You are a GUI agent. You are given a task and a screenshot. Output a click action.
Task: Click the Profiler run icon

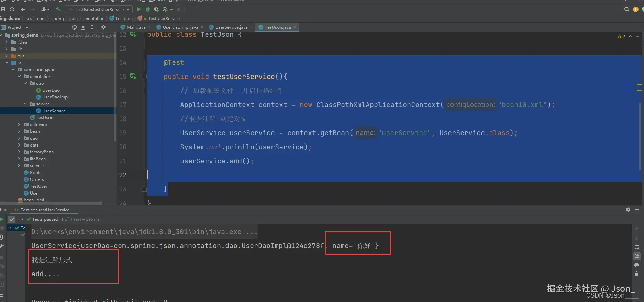coord(165,9)
